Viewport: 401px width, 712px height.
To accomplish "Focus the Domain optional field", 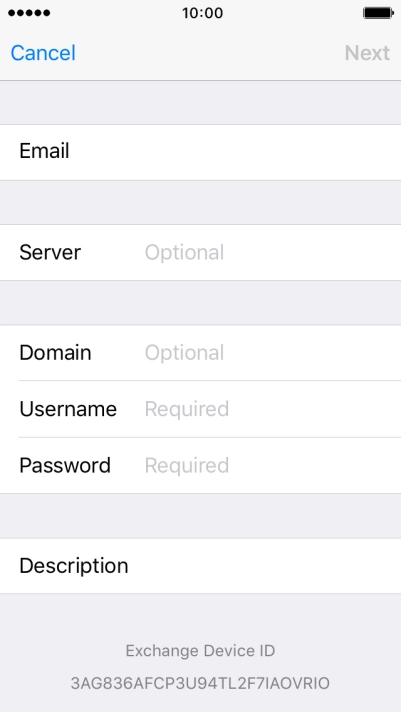I will click(200, 353).
